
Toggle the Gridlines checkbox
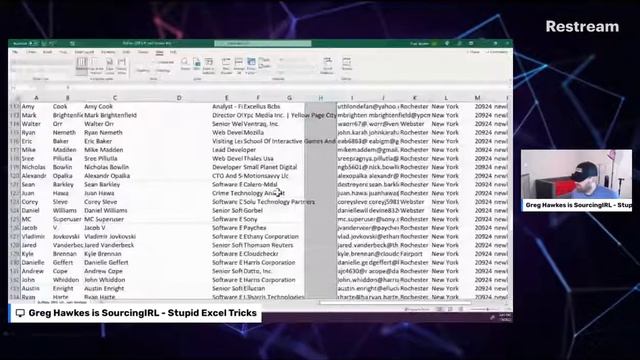click(142, 70)
